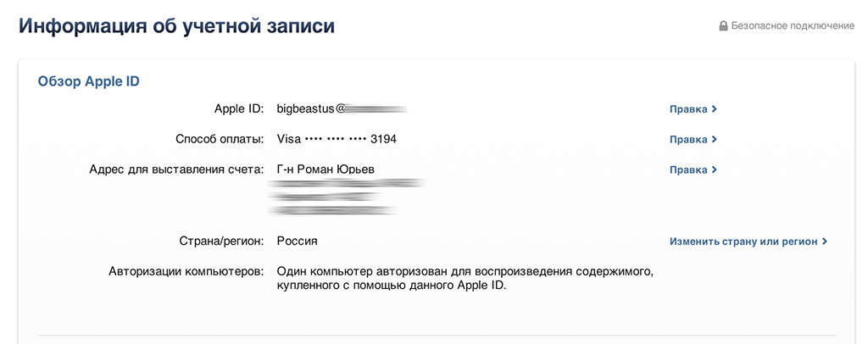The height and width of the screenshot is (344, 868).
Task: Click the Информация об учетной записи title
Action: 176,25
